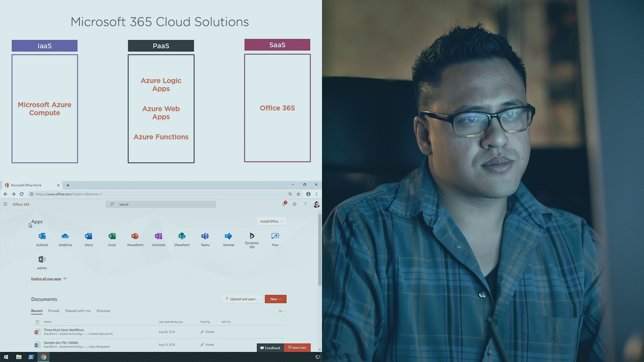The height and width of the screenshot is (362, 644).
Task: Bookmark this page with the star icon
Action: 298,194
